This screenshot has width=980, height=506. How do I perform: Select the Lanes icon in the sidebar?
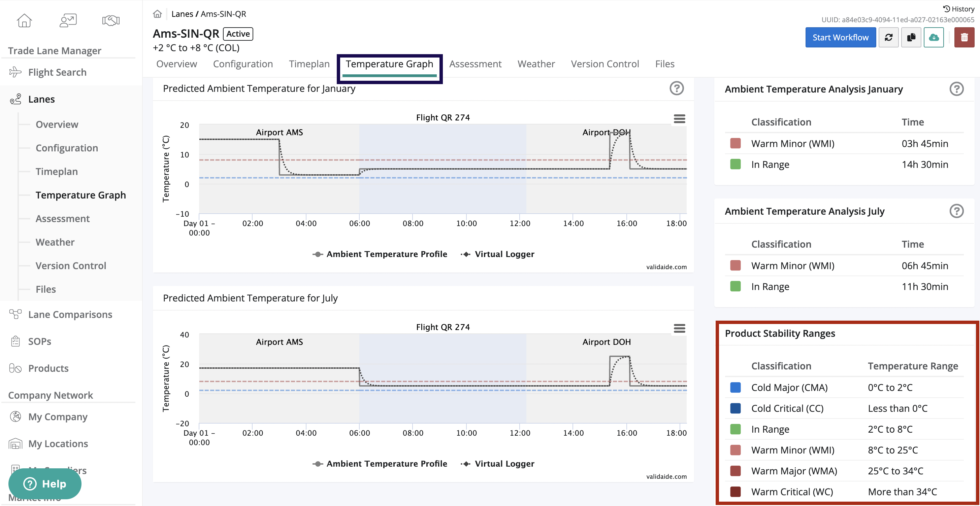(x=16, y=99)
